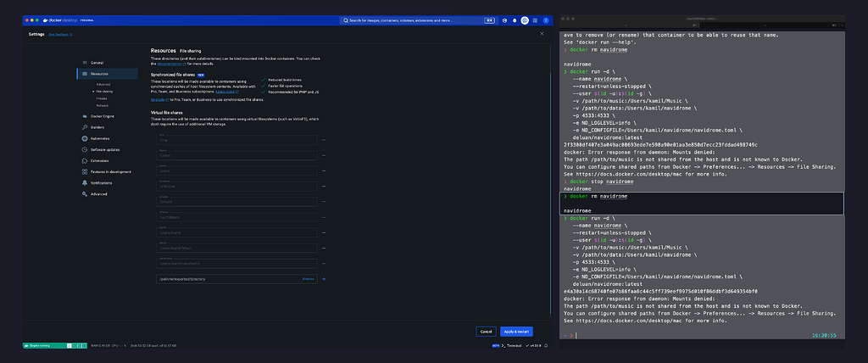The width and height of the screenshot is (868, 363).
Task: Click the settings gear icon in header
Action: (x=526, y=20)
